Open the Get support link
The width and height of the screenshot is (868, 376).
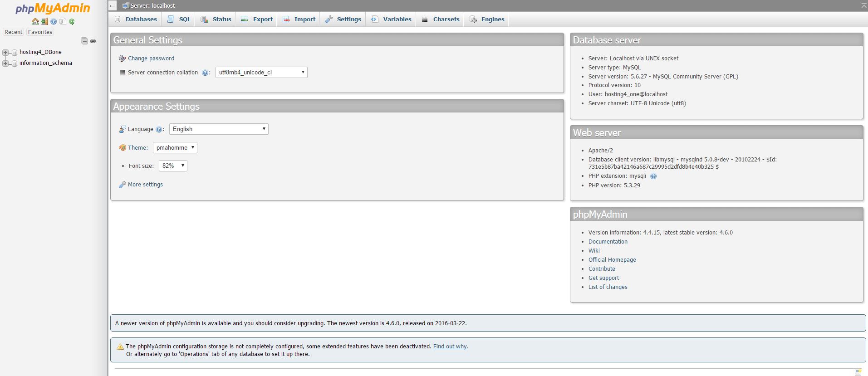[x=603, y=278]
